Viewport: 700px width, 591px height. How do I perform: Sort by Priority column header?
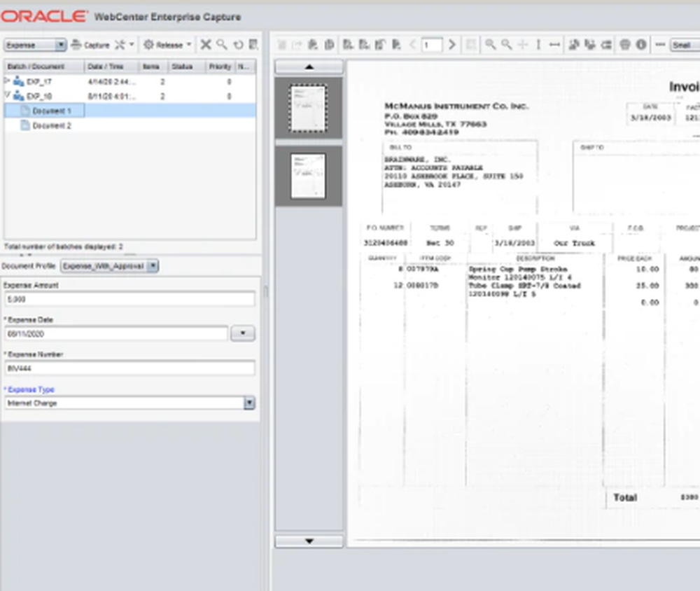point(219,67)
